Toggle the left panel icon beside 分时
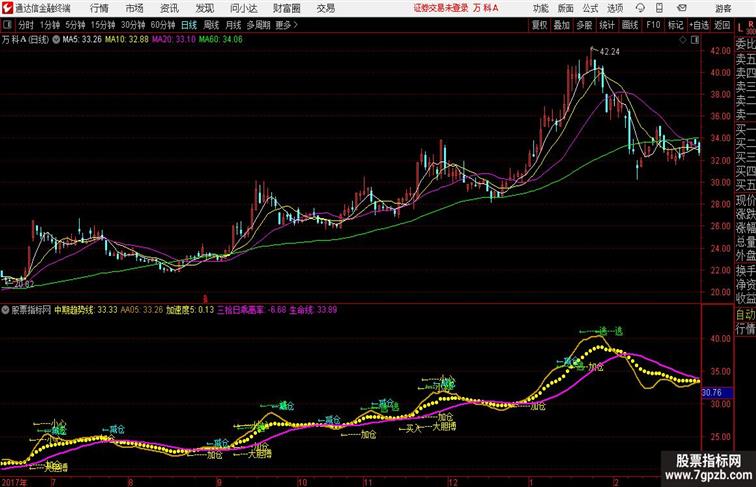Image resolution: width=756 pixels, height=487 pixels. click(x=7, y=25)
